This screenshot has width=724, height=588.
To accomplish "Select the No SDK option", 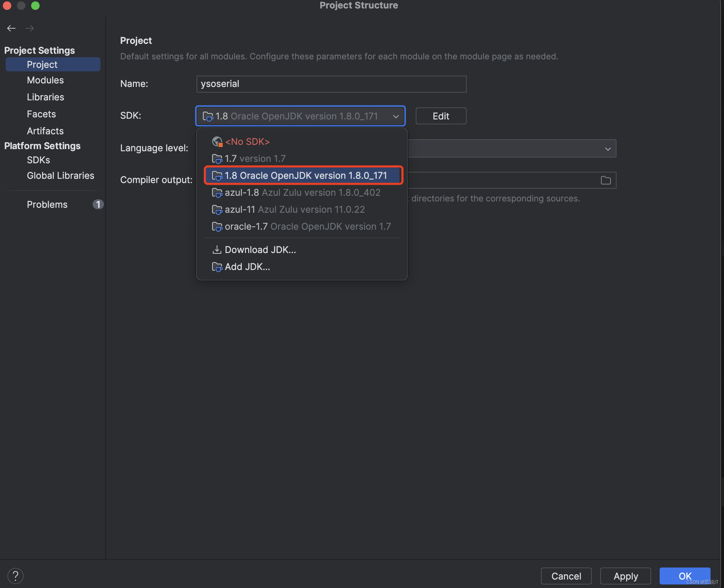I will tap(247, 142).
